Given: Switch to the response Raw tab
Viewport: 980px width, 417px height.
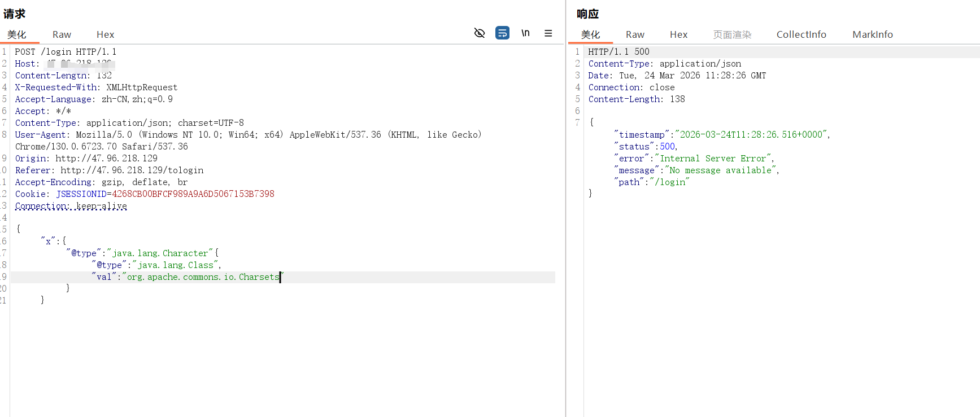Looking at the screenshot, I should 635,34.
